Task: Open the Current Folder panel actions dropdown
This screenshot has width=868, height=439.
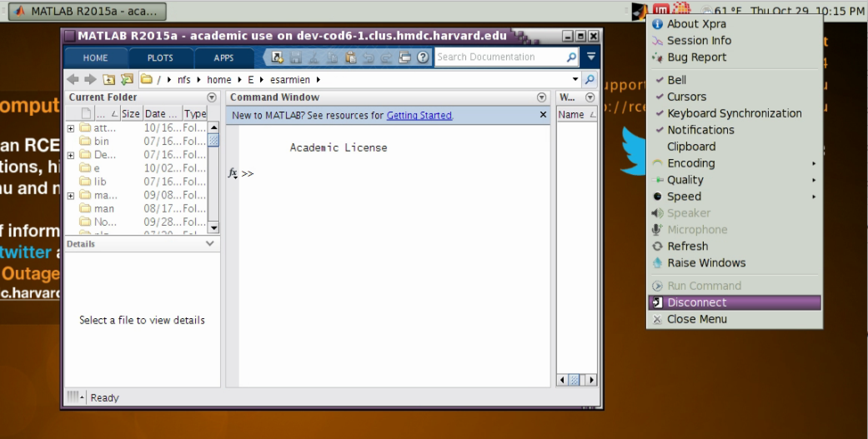Action: click(212, 97)
